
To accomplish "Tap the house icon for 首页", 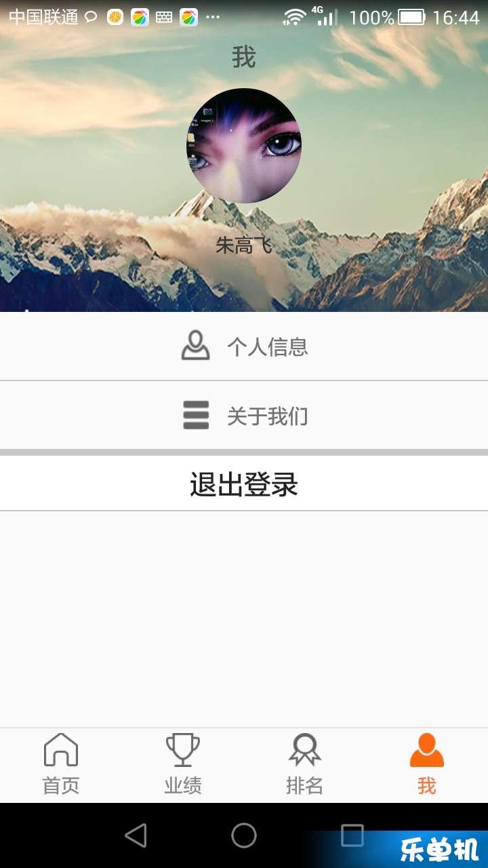I will [x=61, y=749].
